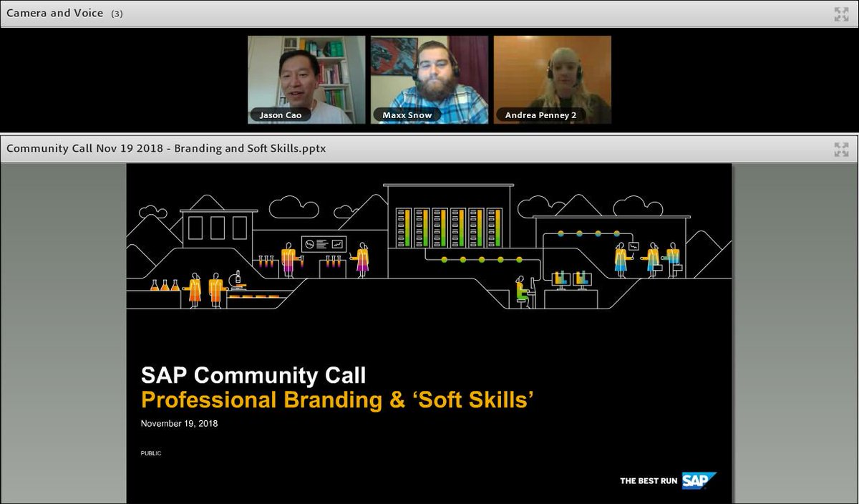Select Jason Cao's video feed
Screen dimensions: 859x504
[x=306, y=80]
